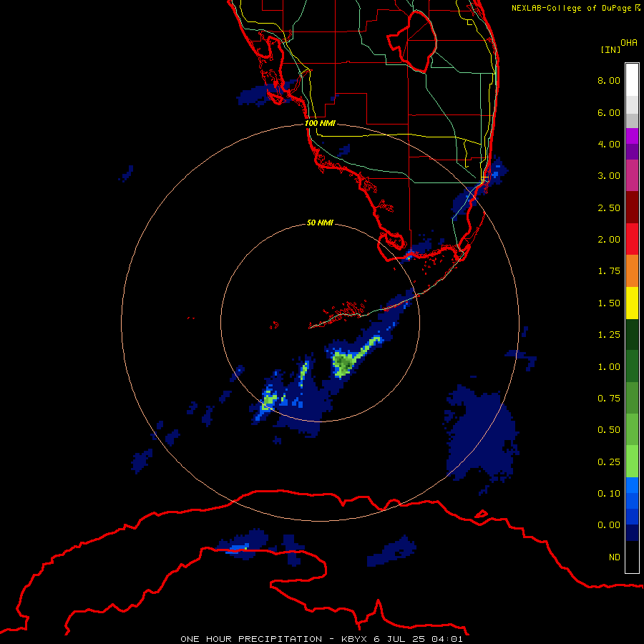Pick the dark red swatch beside 2.50

click(632, 208)
